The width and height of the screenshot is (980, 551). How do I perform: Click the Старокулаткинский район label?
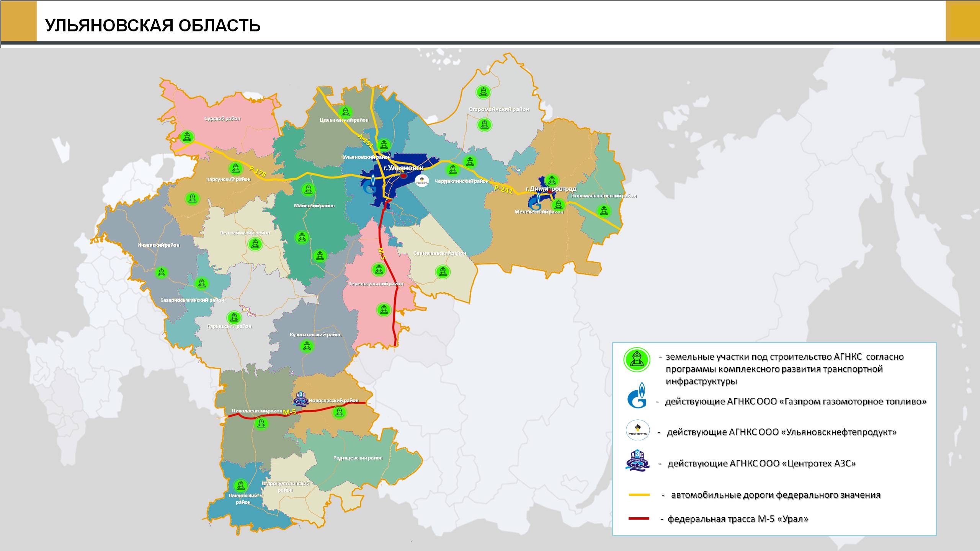[x=286, y=487]
